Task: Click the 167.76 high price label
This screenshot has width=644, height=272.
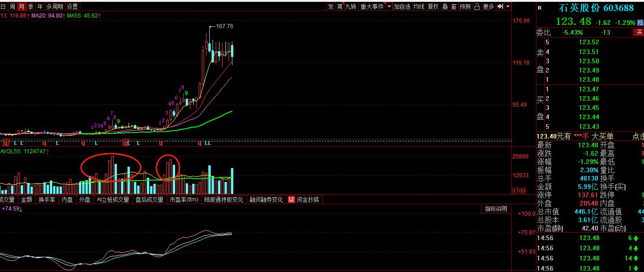Action: click(225, 26)
